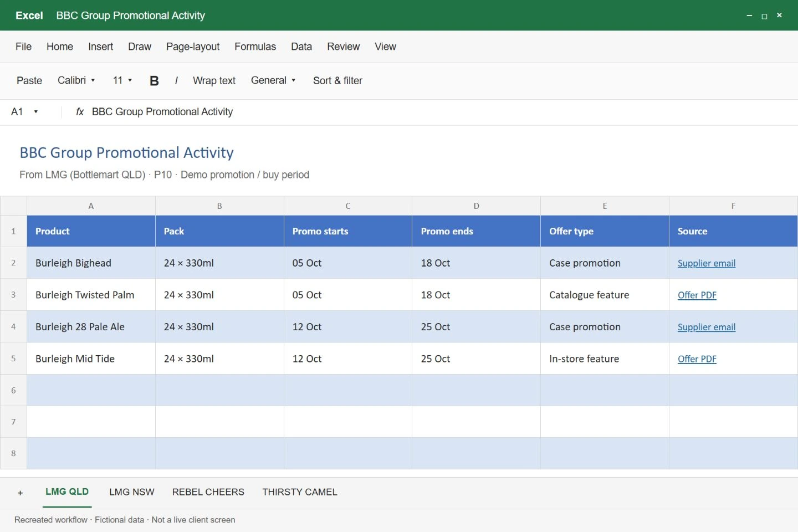Click Sort & filter
The height and width of the screenshot is (532, 798).
[337, 81]
